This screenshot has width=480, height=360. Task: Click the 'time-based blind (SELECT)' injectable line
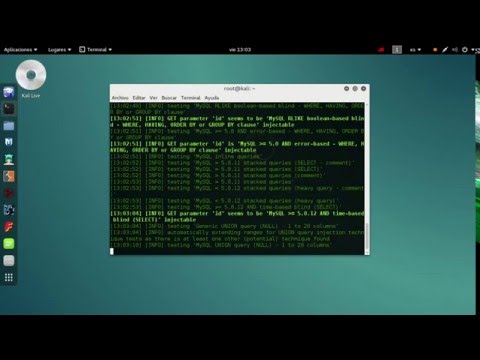[x=237, y=217]
